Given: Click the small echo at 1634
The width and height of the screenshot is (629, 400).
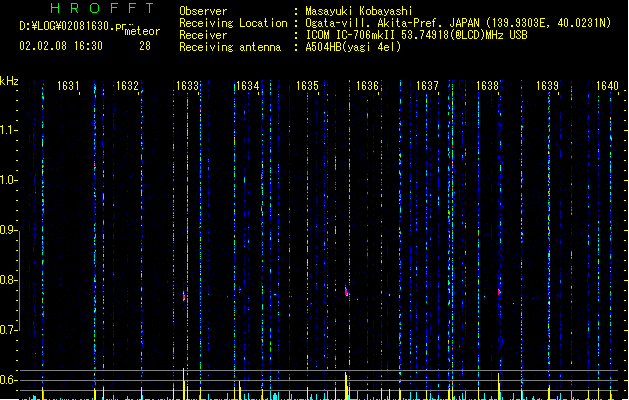Looking at the screenshot, I should point(240,289).
